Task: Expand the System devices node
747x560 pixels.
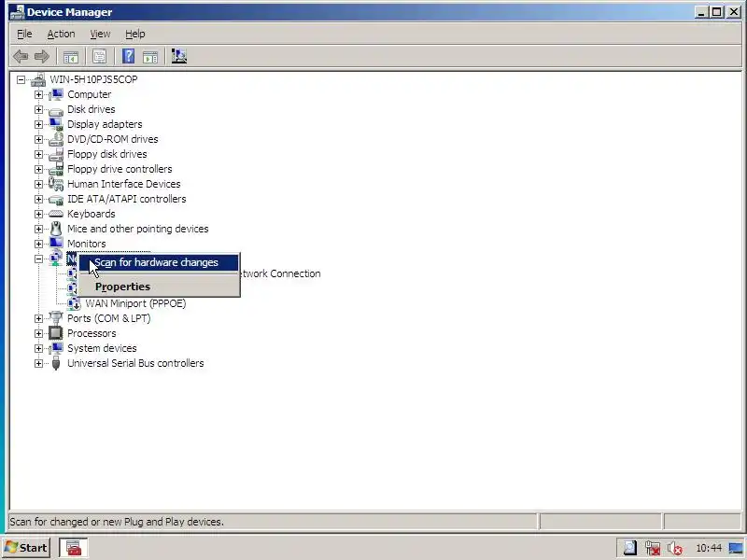Action: click(x=38, y=348)
